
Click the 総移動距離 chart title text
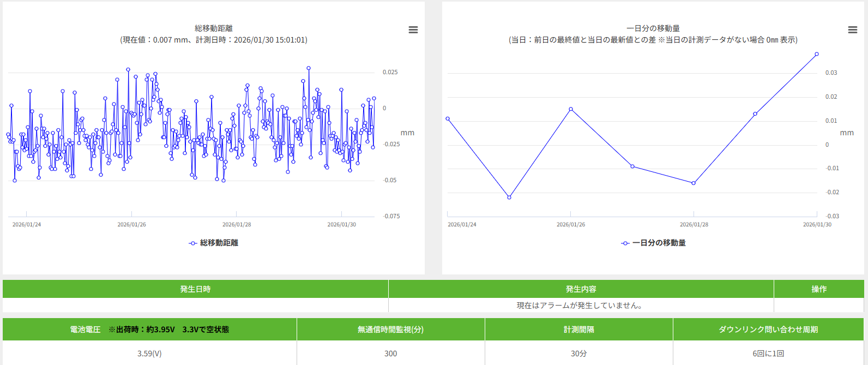214,28
